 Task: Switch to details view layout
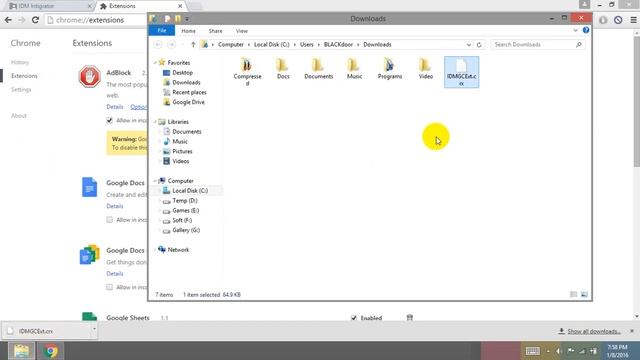tap(573, 294)
